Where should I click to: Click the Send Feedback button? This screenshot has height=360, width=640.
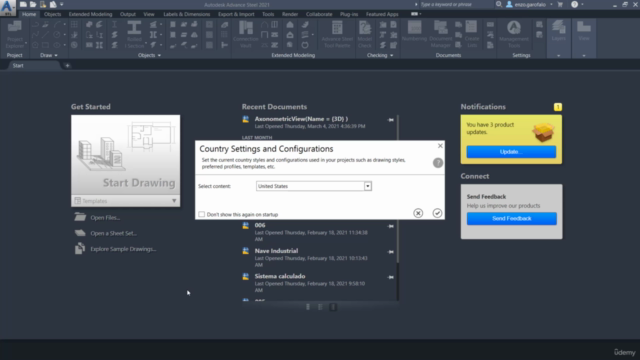click(x=511, y=218)
